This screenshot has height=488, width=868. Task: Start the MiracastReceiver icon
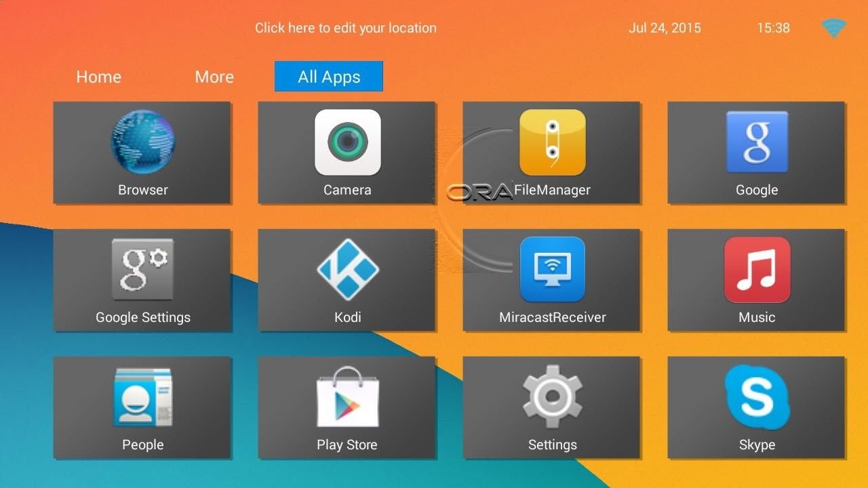pyautogui.click(x=553, y=270)
